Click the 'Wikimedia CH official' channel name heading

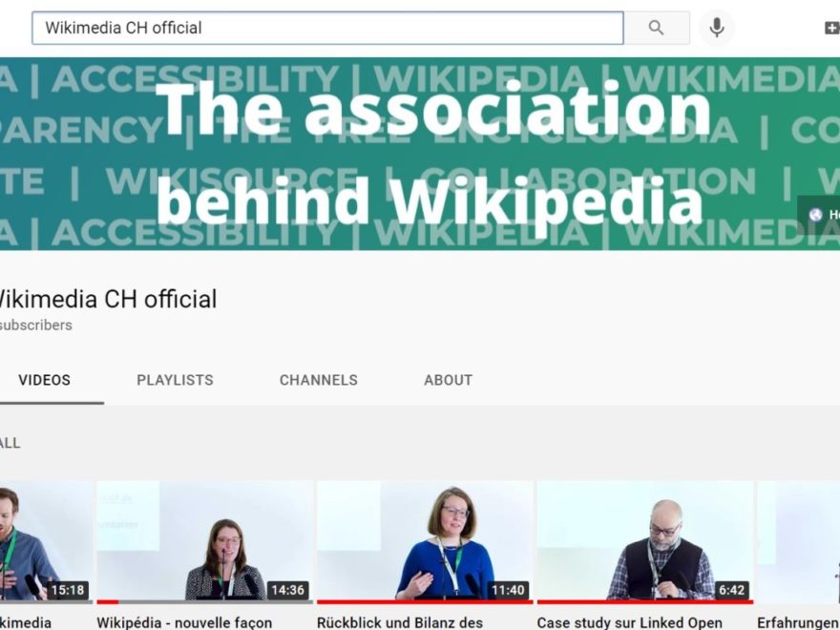pyautogui.click(x=106, y=299)
